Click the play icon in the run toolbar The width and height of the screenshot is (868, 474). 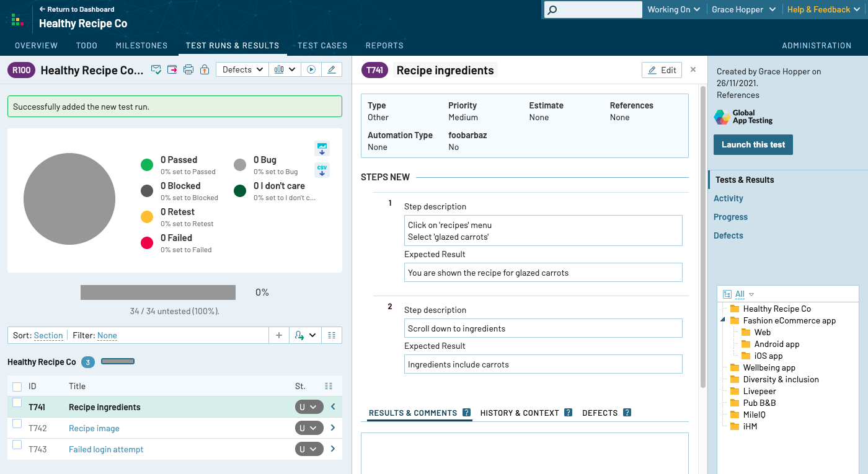click(311, 69)
